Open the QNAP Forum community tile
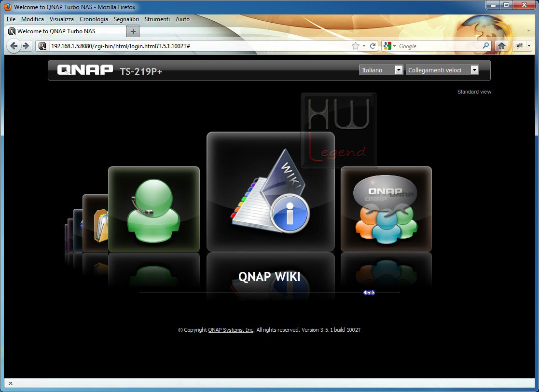 coord(386,209)
